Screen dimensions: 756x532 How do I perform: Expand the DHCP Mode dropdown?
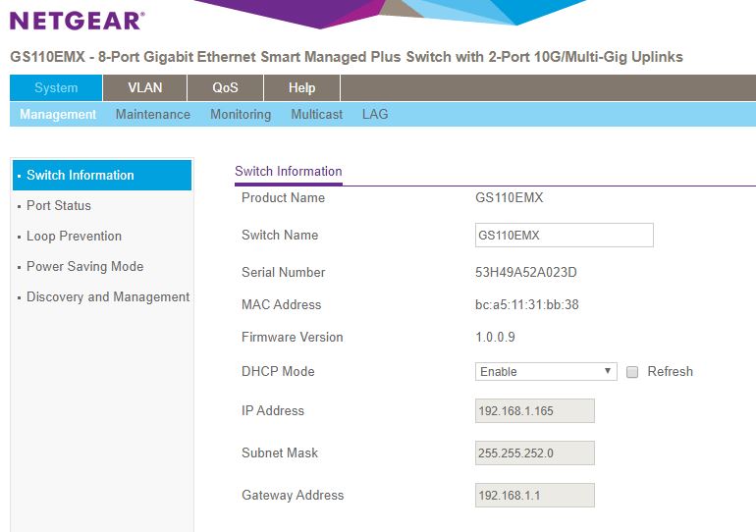pyautogui.click(x=546, y=372)
